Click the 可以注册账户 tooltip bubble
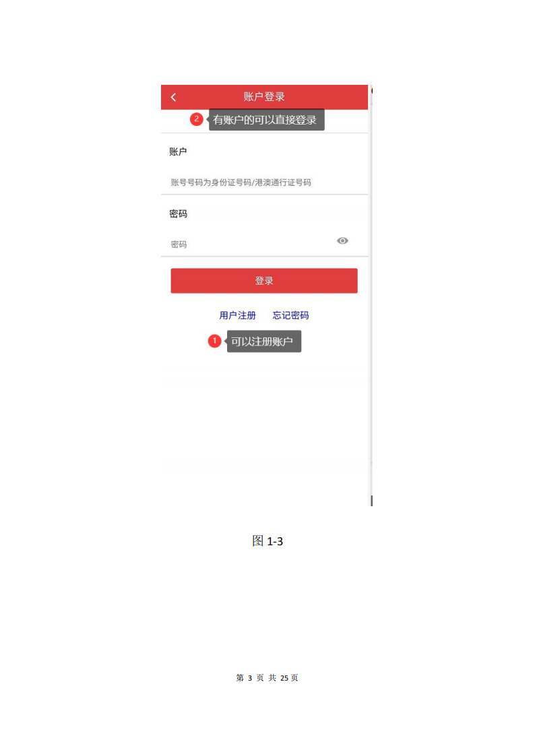This screenshot has height=756, width=535. [264, 341]
